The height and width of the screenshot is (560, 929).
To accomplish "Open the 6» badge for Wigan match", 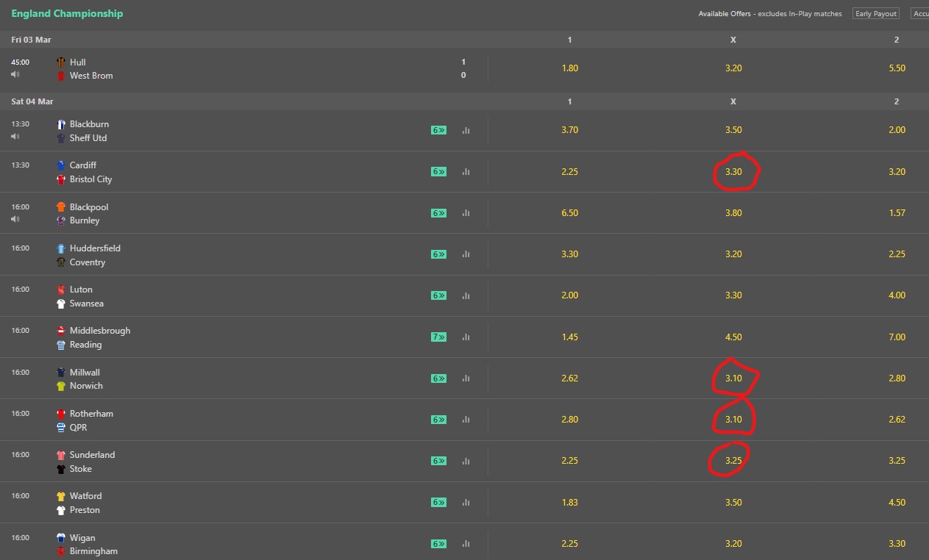I will [438, 544].
